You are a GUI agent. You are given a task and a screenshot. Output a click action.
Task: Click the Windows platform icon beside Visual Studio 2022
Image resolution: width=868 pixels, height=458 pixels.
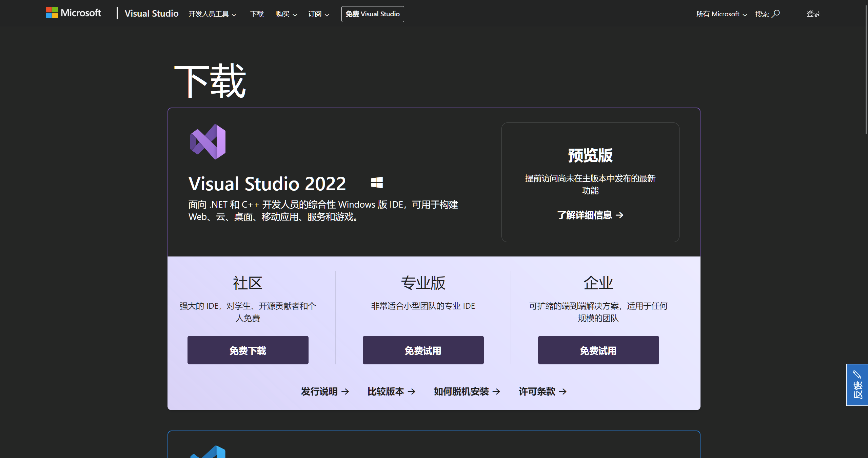click(377, 183)
